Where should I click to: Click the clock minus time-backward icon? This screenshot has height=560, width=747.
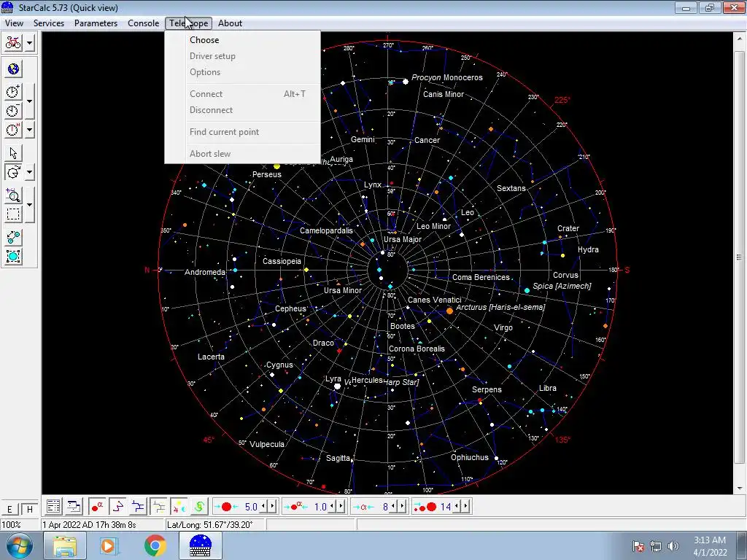pyautogui.click(x=13, y=111)
